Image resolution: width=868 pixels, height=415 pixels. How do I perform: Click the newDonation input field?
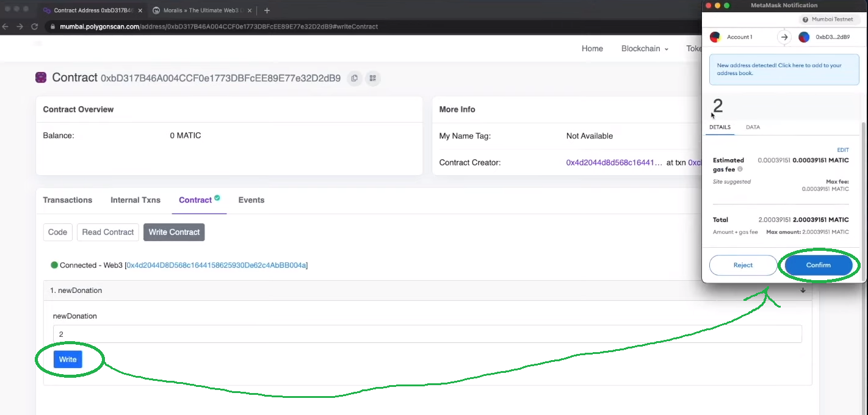point(427,334)
